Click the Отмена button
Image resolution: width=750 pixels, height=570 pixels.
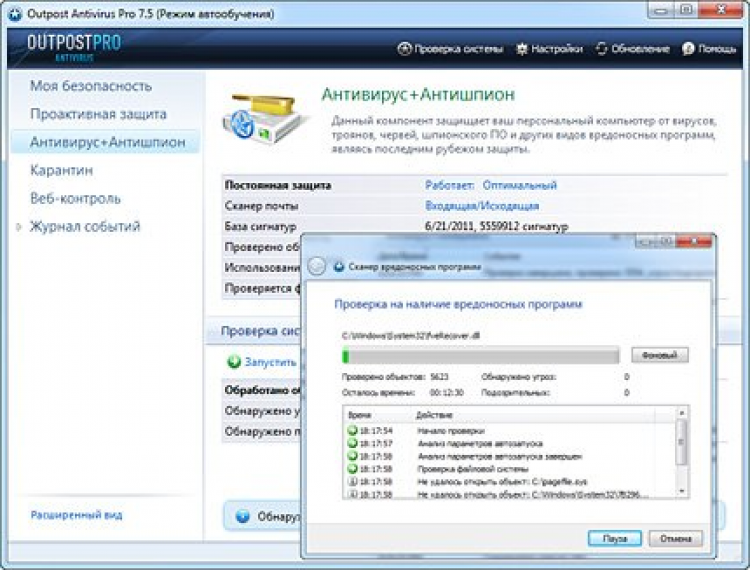coord(675,538)
